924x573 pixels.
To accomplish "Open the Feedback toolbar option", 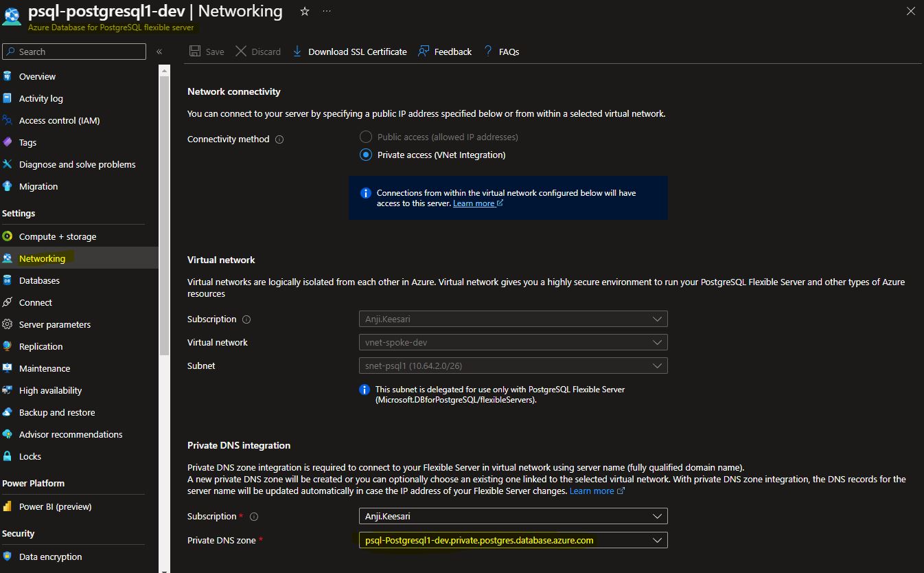I will [x=445, y=52].
